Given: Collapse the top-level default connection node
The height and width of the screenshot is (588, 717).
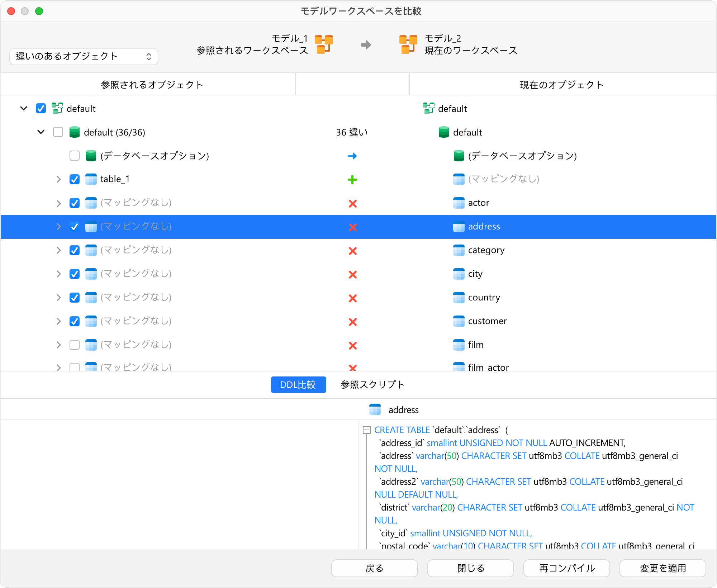Looking at the screenshot, I should click(x=24, y=108).
